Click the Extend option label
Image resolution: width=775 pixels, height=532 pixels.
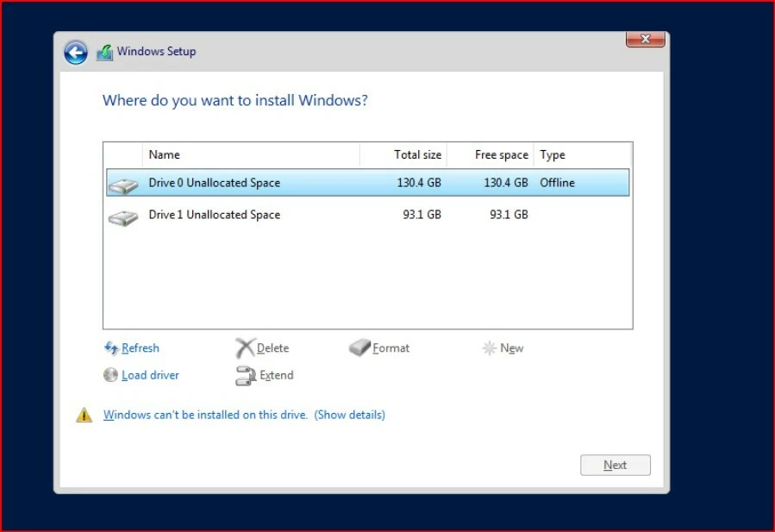point(277,375)
